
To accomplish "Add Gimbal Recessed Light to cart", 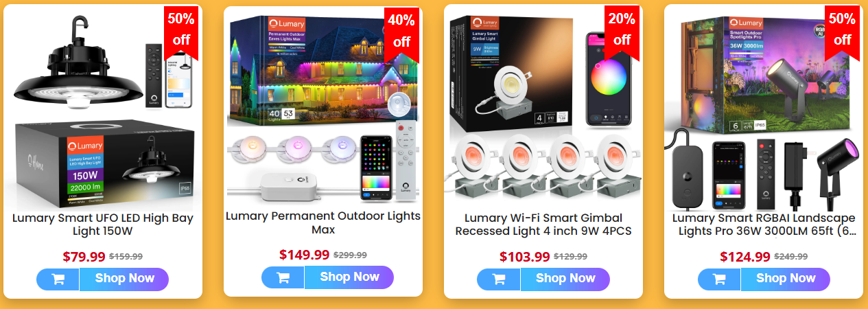I will [x=499, y=279].
